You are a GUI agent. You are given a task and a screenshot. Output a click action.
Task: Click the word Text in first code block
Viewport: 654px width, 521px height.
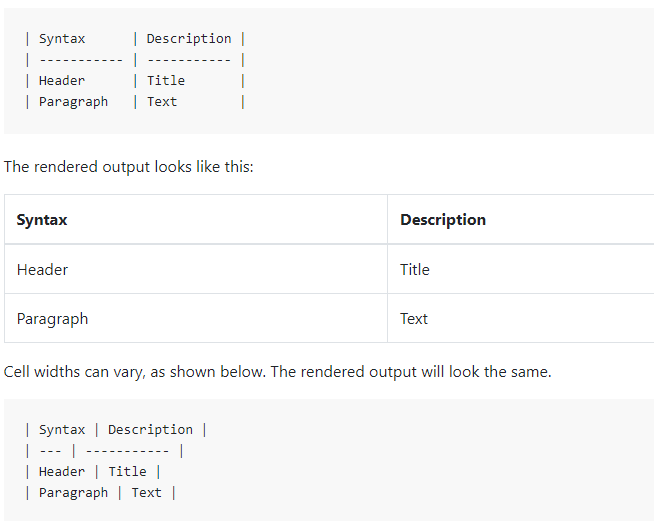[x=162, y=102]
